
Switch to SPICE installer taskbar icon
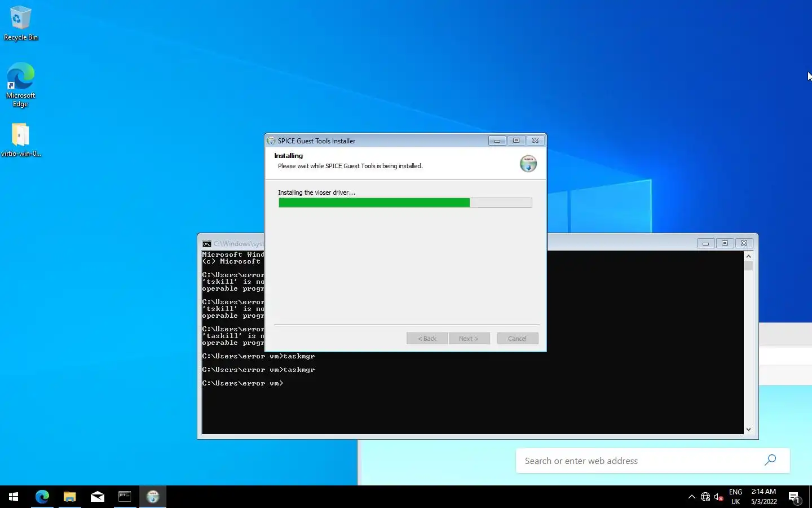click(153, 497)
